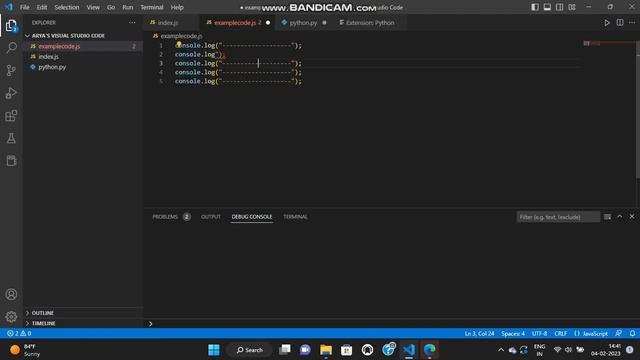Click the Run Code play button

(607, 23)
